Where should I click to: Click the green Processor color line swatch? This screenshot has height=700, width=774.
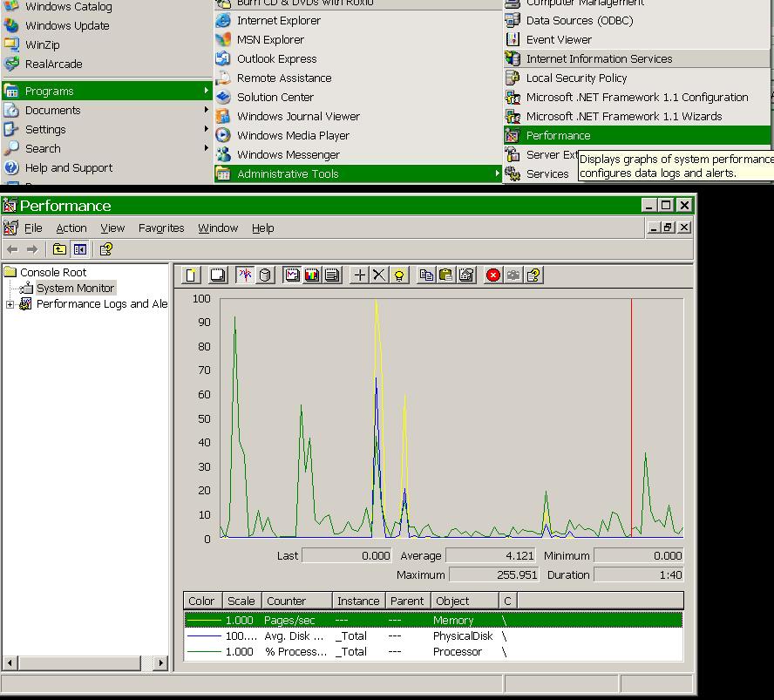[x=204, y=652]
